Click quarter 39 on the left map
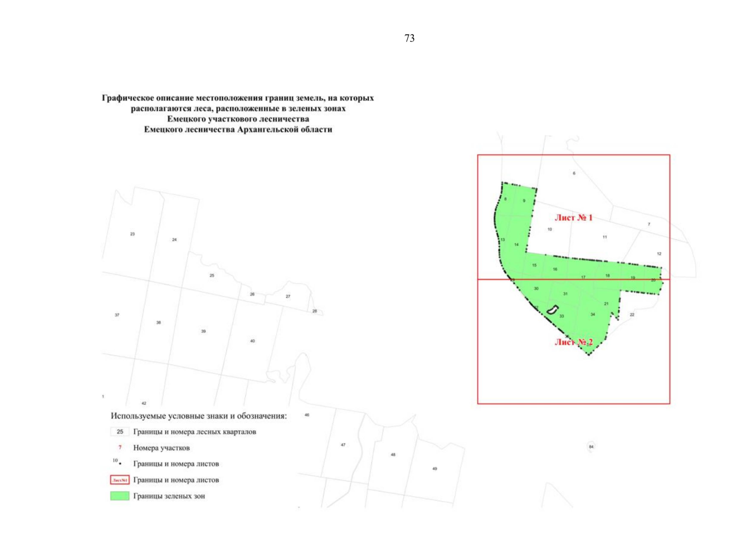756x535 pixels. point(203,331)
